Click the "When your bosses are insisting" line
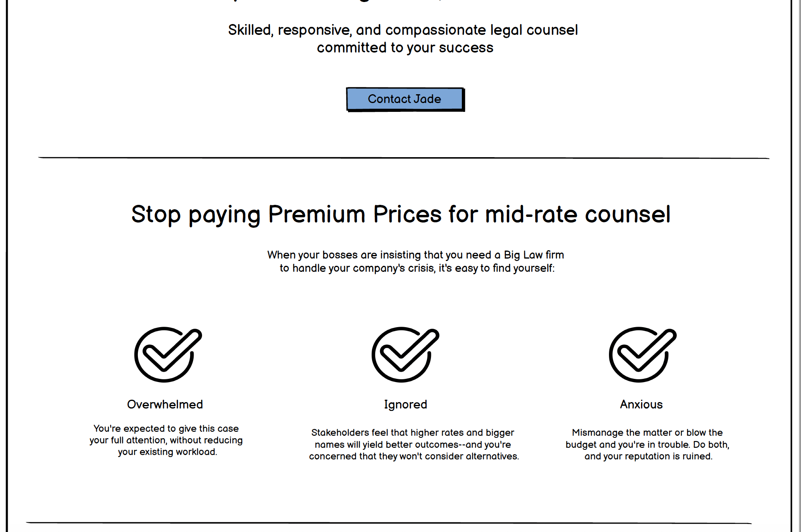Screen dimensions: 801x532 (416, 255)
